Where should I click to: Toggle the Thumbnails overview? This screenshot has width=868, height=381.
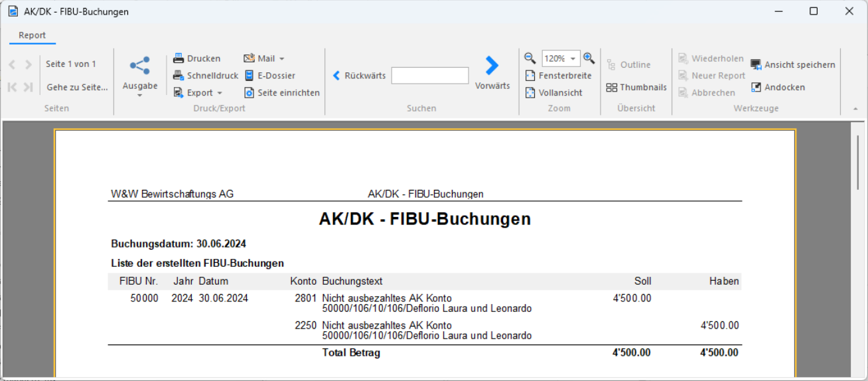[x=636, y=88]
